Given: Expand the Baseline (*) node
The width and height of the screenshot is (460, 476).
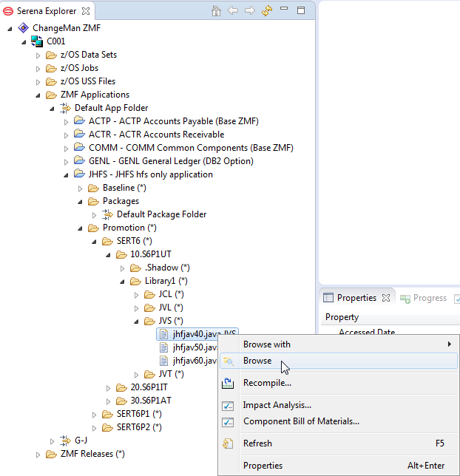Looking at the screenshot, I should [80, 188].
